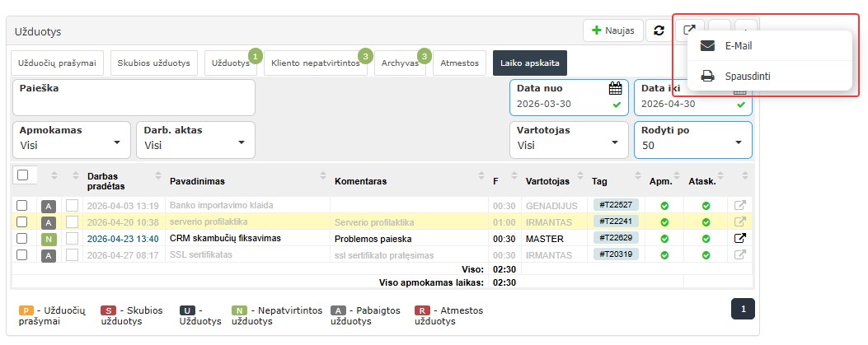Open the Rodyti po dropdown
The width and height of the screenshot is (868, 345).
(x=693, y=140)
